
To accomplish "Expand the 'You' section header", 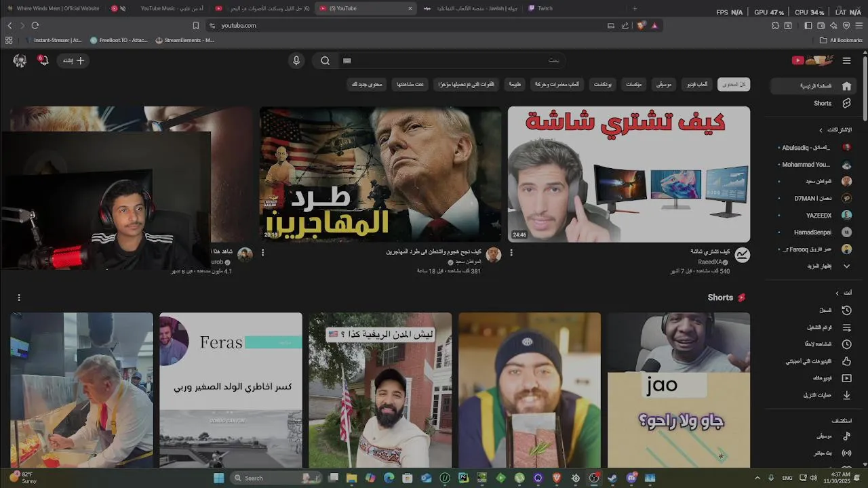I will (x=844, y=293).
